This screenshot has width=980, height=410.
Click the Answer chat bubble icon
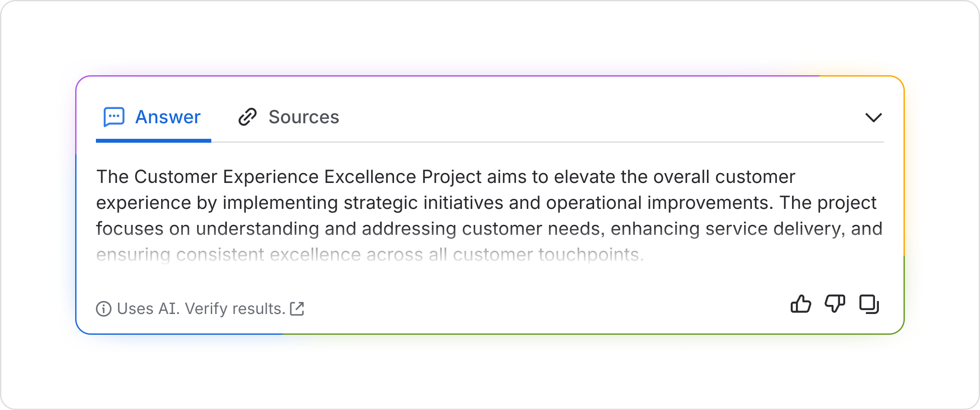coord(114,117)
